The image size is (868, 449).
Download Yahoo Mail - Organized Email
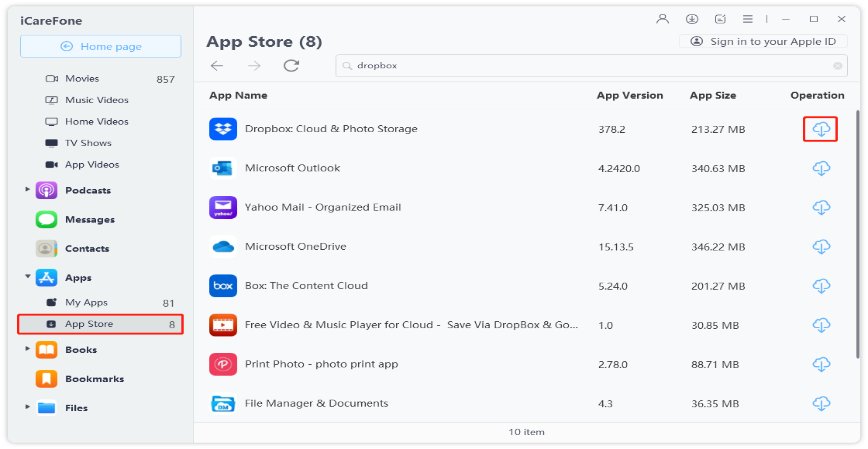(x=821, y=208)
